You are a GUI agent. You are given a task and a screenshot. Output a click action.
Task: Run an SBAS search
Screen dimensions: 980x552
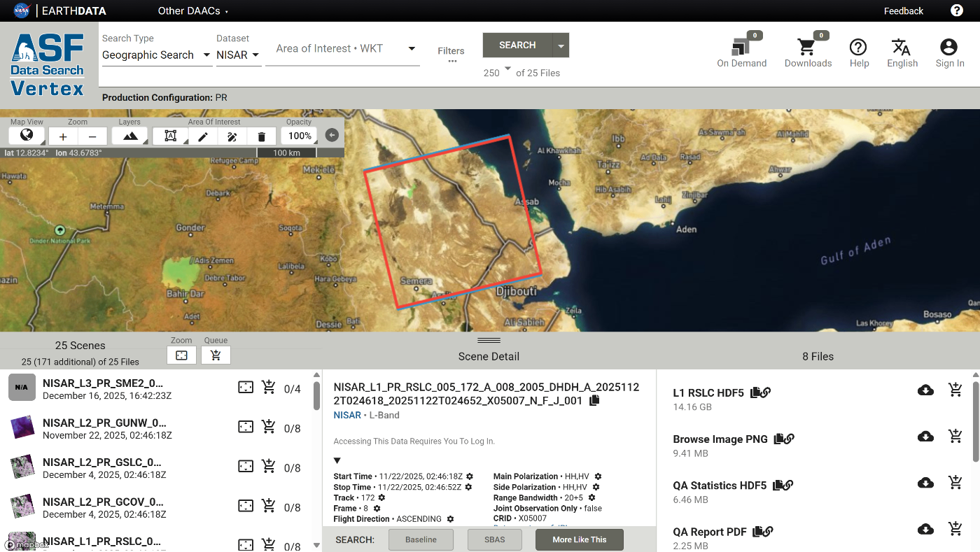tap(495, 539)
